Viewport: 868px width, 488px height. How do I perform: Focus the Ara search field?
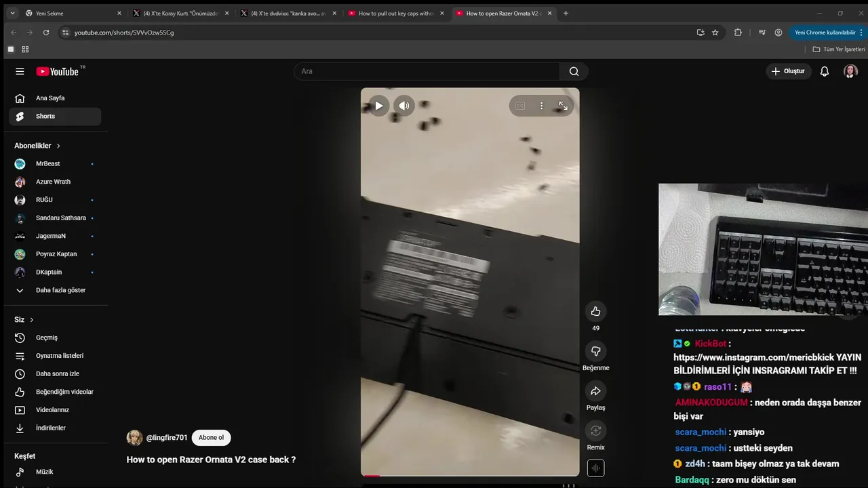click(x=427, y=71)
